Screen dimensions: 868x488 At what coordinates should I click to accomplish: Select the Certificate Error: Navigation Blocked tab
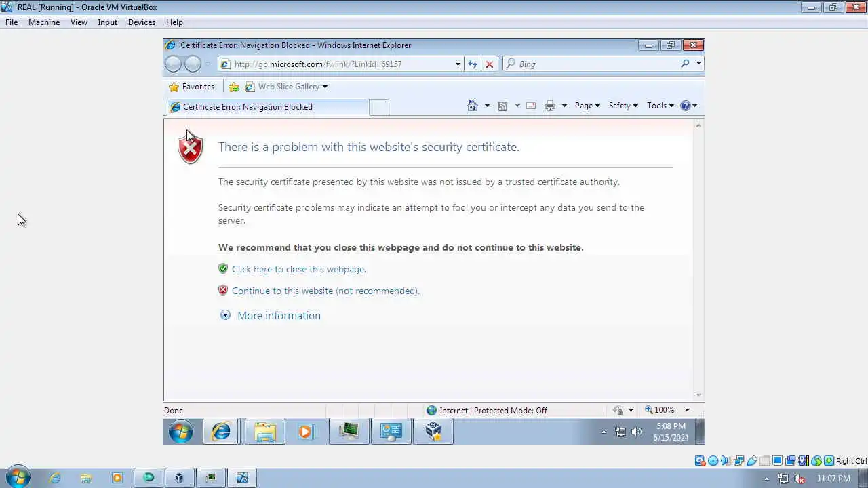pos(267,107)
